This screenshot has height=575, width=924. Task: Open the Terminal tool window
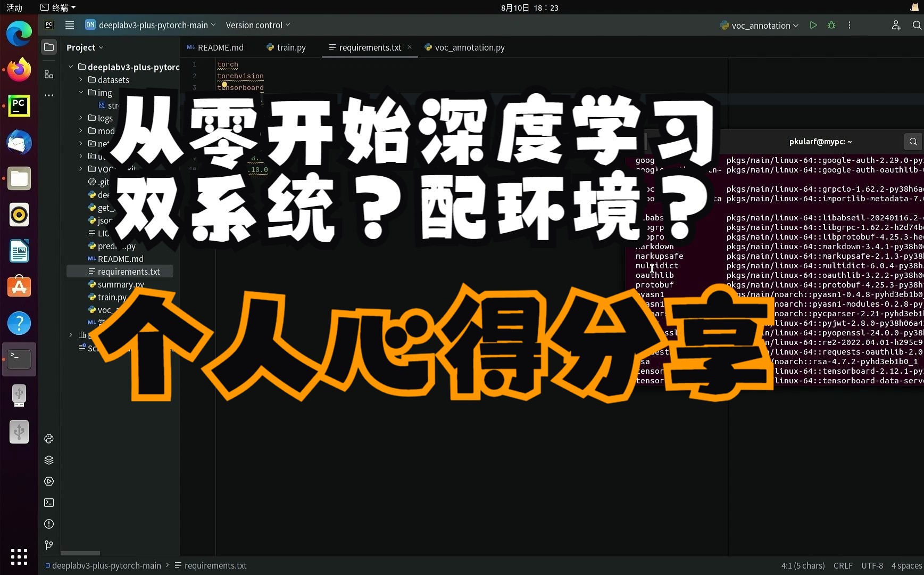click(49, 503)
